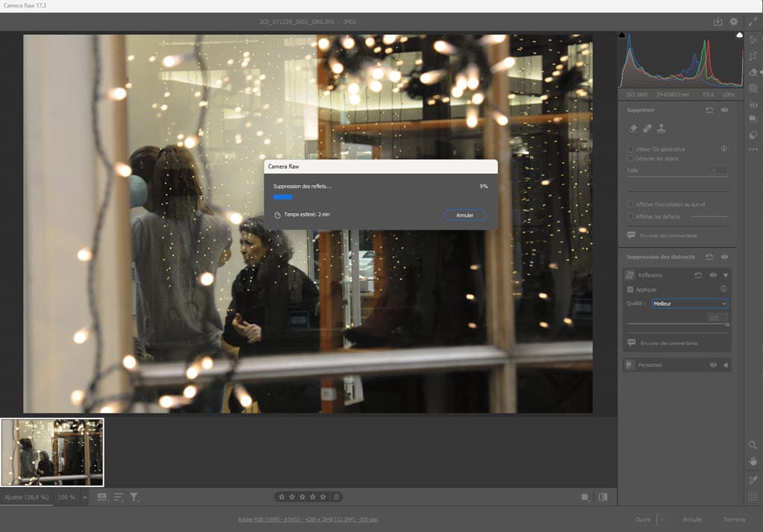Open the Edit panel sliders icon

753,41
